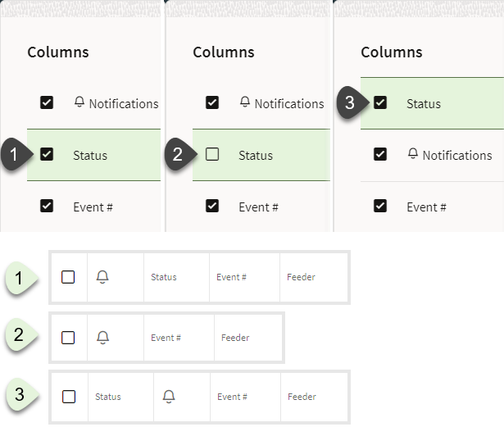Click the Feeder column header in row 2

pyautogui.click(x=235, y=338)
